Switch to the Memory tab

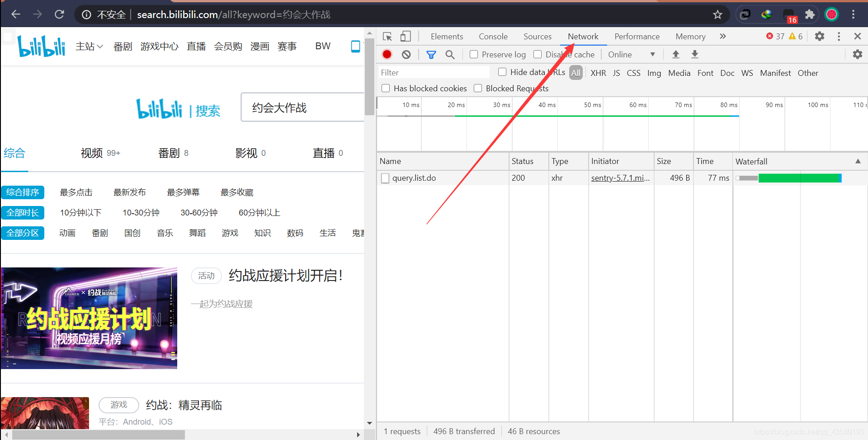(x=690, y=37)
